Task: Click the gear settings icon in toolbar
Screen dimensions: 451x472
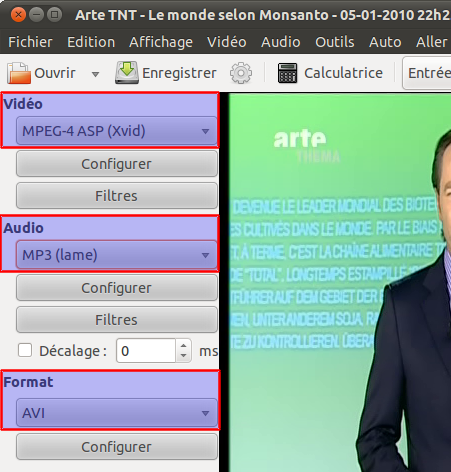Action: (241, 73)
